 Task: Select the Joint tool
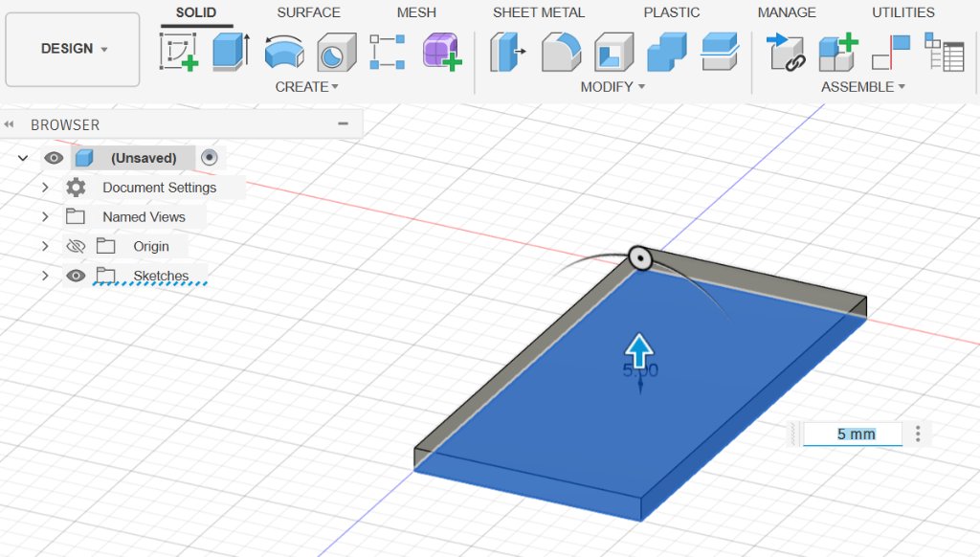click(891, 52)
